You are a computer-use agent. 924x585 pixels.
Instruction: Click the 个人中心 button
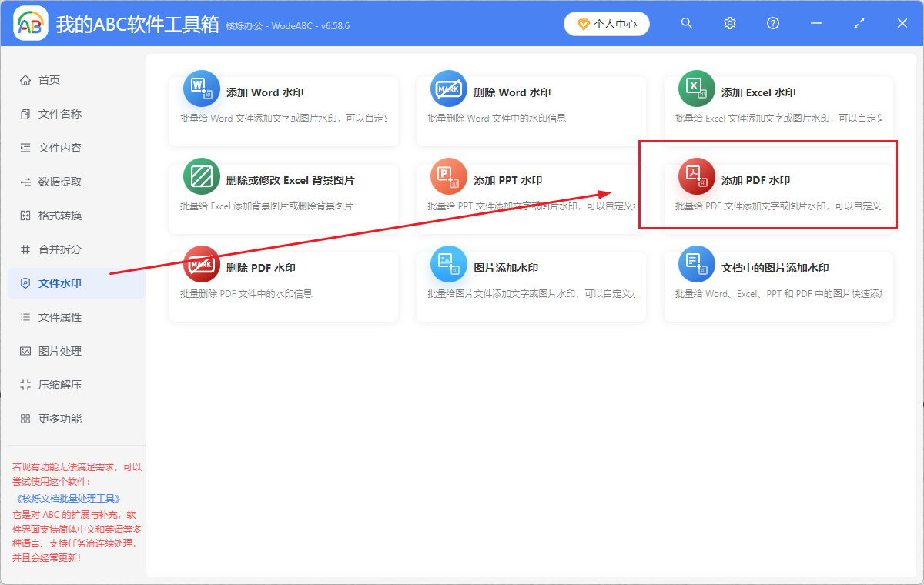pos(607,24)
